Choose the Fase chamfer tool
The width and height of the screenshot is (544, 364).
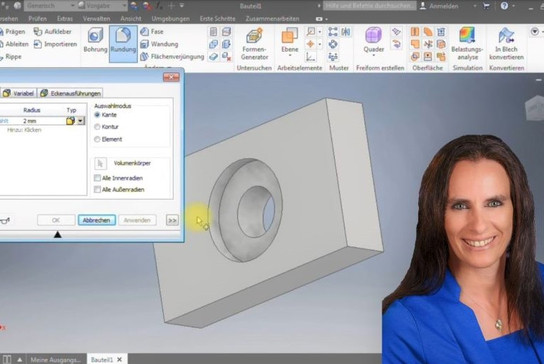[152, 32]
